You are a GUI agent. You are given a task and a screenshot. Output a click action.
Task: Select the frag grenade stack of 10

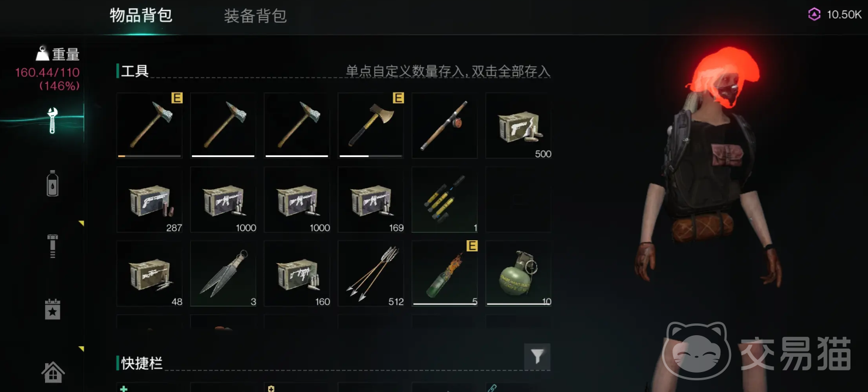click(518, 273)
